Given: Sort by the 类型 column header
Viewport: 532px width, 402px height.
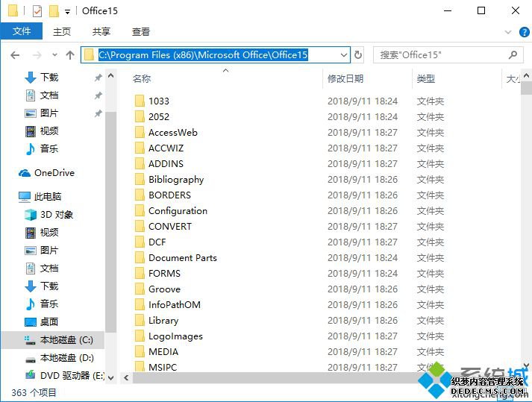Looking at the screenshot, I should pyautogui.click(x=426, y=79).
